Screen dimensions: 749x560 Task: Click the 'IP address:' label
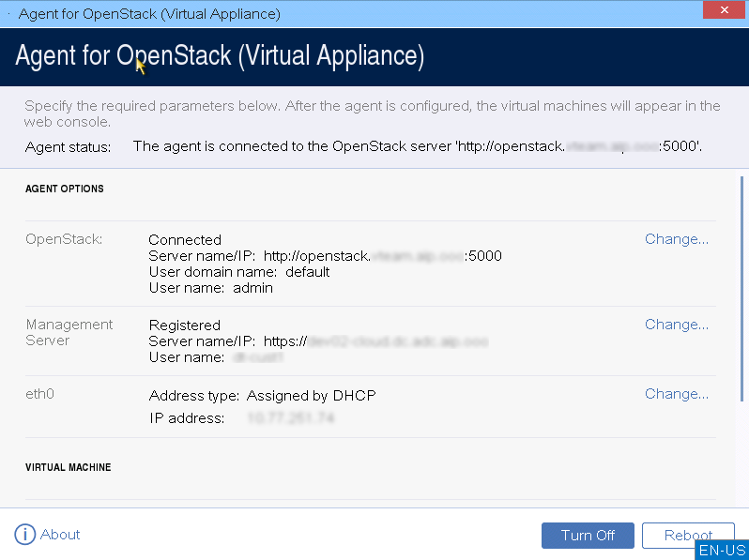(x=187, y=418)
